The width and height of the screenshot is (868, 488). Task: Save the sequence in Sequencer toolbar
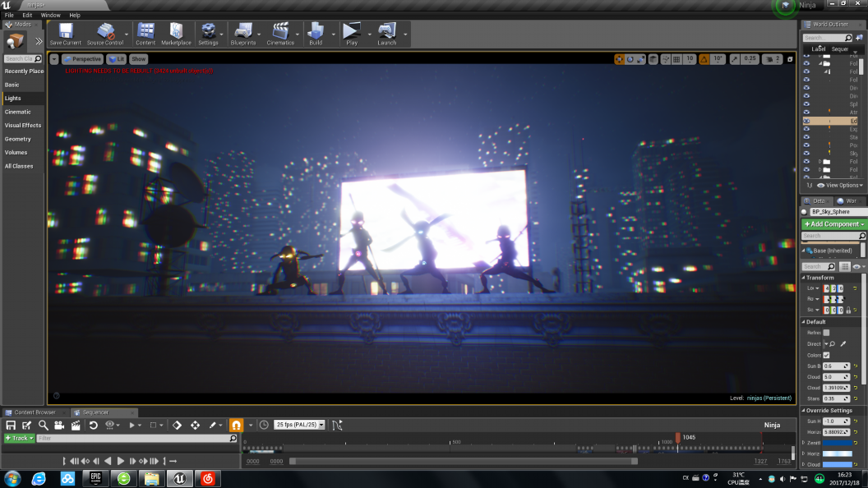pyautogui.click(x=11, y=425)
